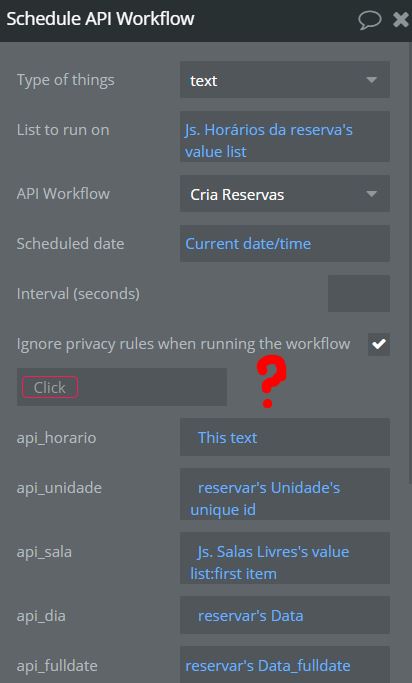Close the Schedule API Workflow panel
Image resolution: width=412 pixels, height=683 pixels.
pyautogui.click(x=400, y=20)
